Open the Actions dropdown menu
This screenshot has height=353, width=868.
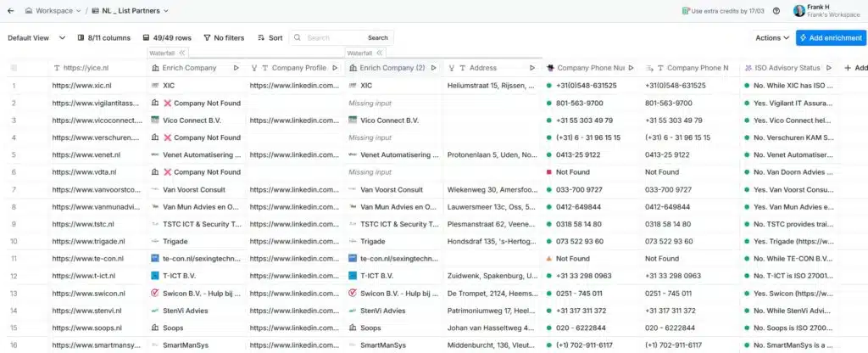pyautogui.click(x=771, y=37)
